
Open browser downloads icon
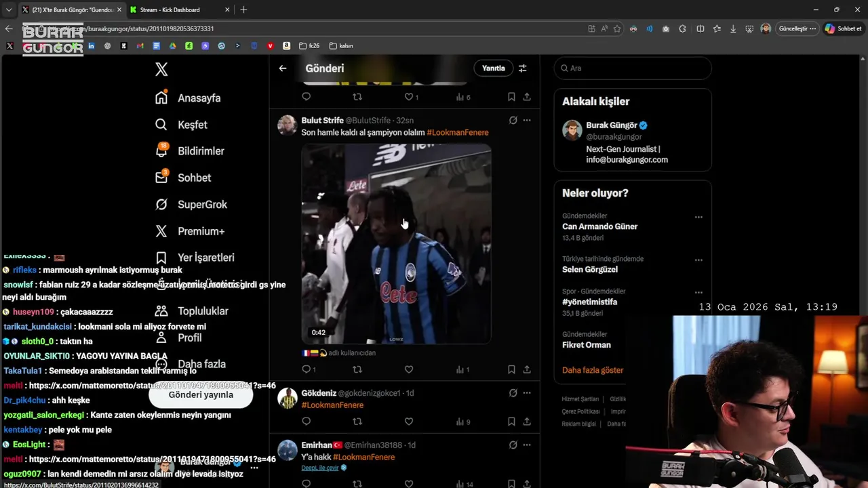733,28
